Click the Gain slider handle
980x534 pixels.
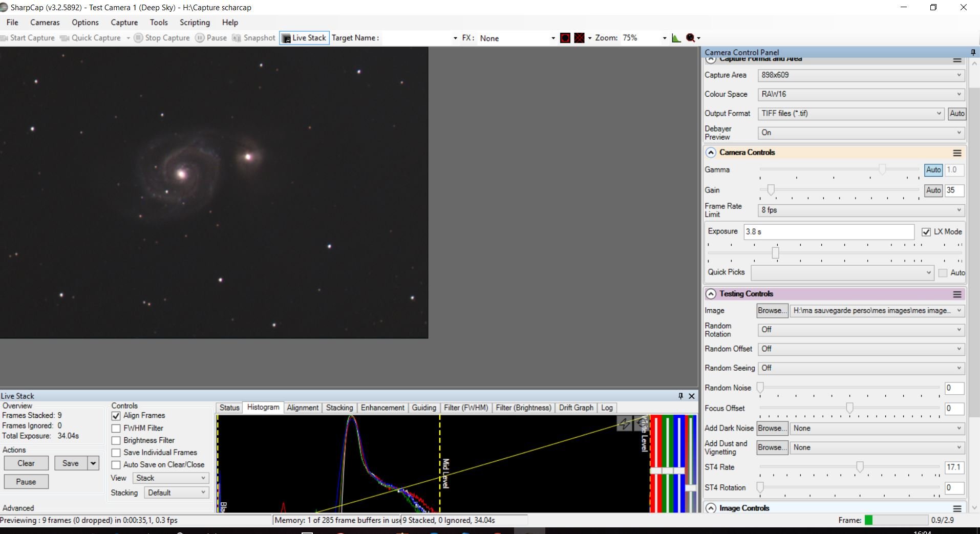click(771, 190)
